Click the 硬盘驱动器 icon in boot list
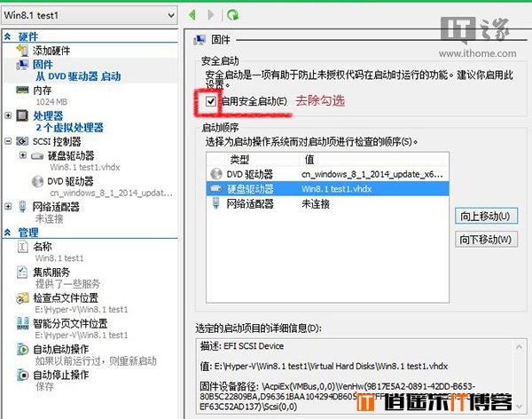The height and width of the screenshot is (419, 532). (x=216, y=188)
